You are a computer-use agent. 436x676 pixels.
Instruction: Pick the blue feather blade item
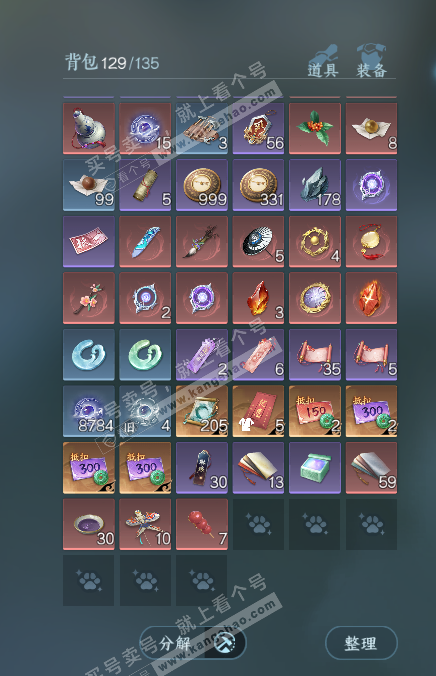(145, 241)
